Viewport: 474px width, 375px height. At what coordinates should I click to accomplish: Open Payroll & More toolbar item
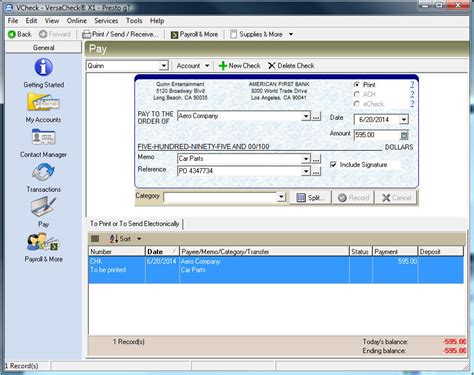194,34
